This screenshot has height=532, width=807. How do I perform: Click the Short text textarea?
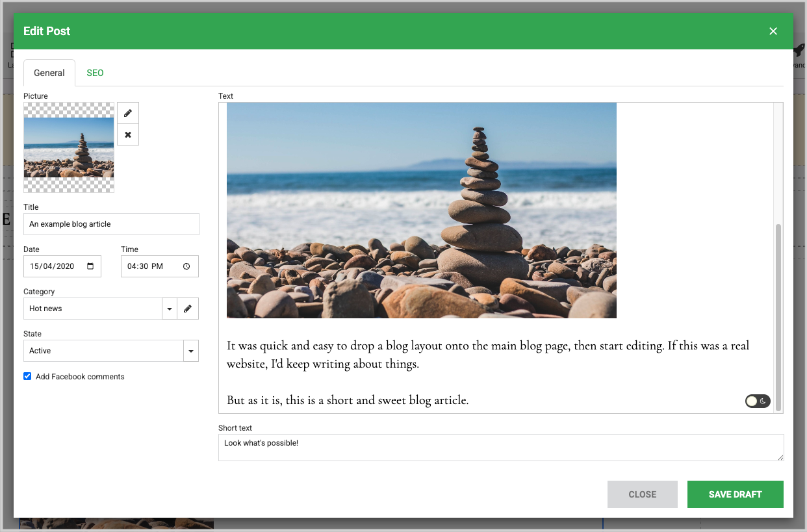click(500, 448)
